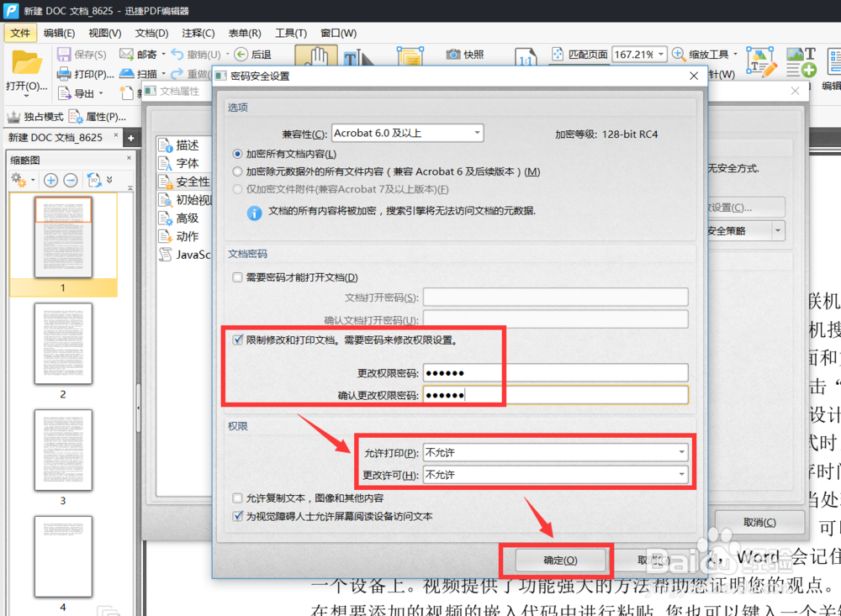The height and width of the screenshot is (616, 841).
Task: Select 加密除元数据外的所有文件内容 radio button
Action: (x=237, y=171)
